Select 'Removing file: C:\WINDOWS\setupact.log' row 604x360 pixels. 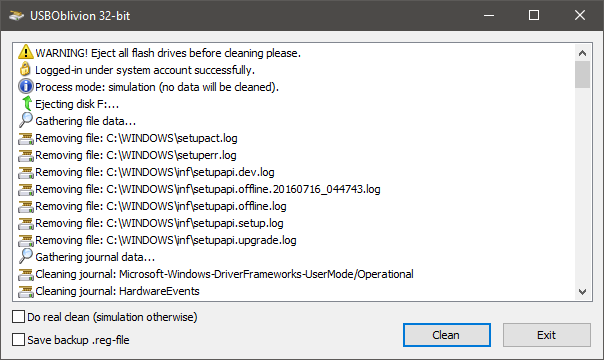(x=136, y=138)
